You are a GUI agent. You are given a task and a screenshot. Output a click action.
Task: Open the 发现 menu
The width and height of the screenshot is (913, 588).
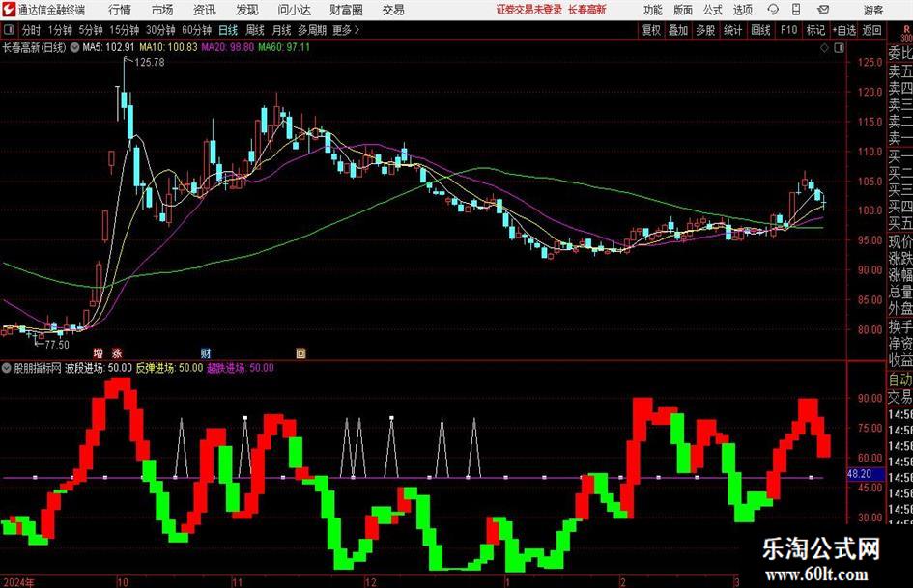(247, 10)
